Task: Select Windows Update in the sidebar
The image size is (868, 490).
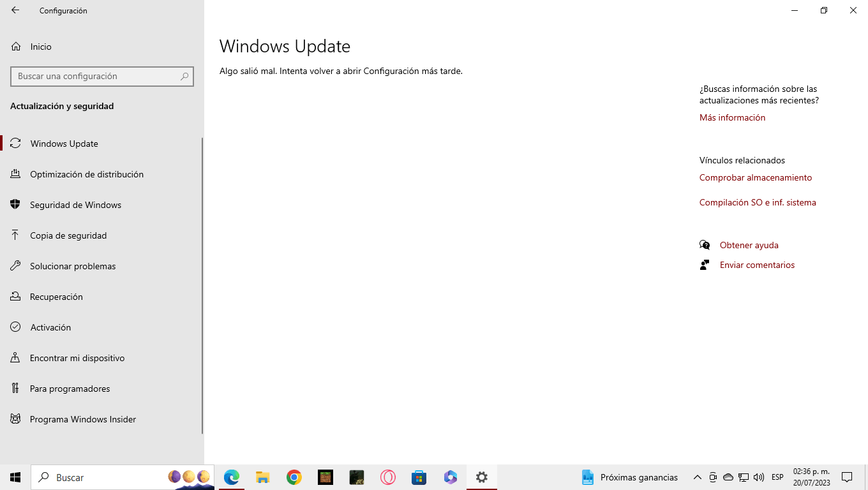Action: coord(101,144)
